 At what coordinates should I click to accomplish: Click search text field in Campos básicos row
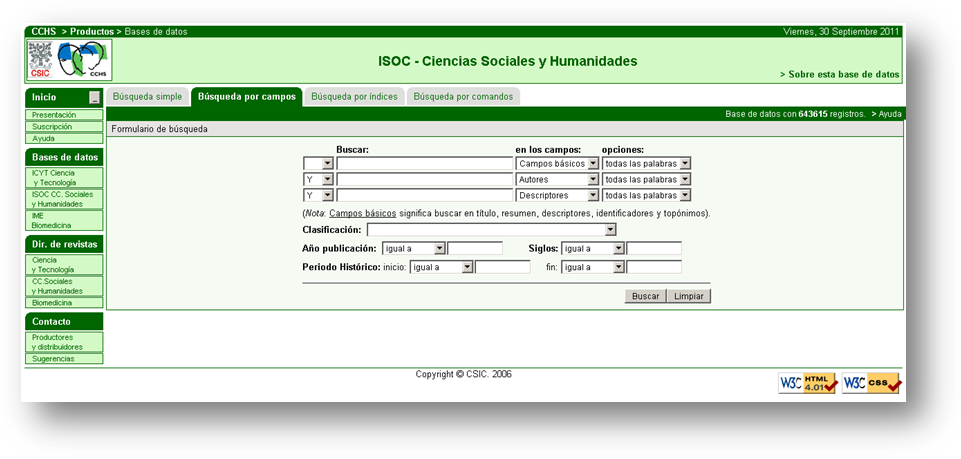[425, 164]
